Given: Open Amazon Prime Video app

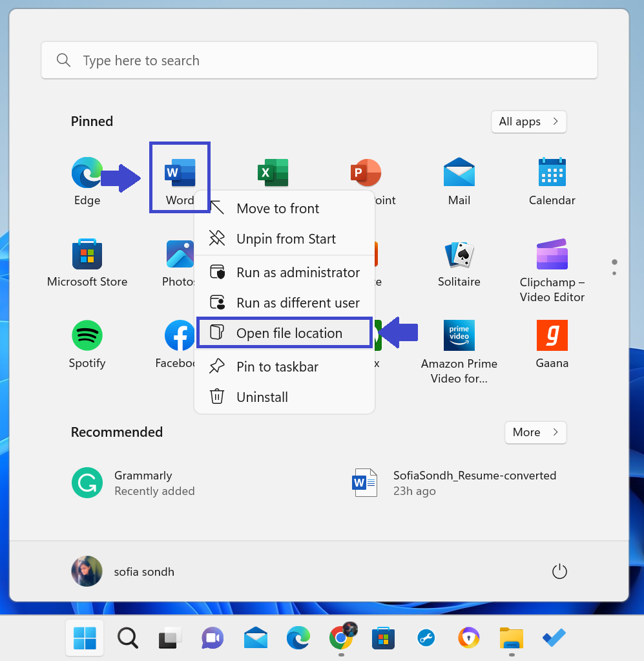Looking at the screenshot, I should tap(459, 336).
